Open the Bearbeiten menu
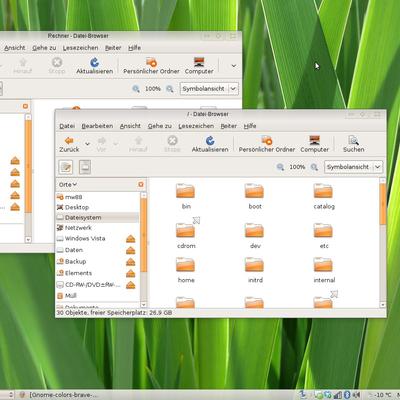This screenshot has width=400, height=400. click(x=97, y=126)
